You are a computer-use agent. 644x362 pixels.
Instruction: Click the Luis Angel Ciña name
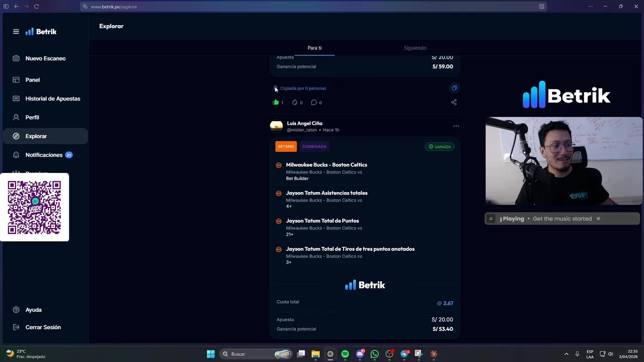click(304, 123)
